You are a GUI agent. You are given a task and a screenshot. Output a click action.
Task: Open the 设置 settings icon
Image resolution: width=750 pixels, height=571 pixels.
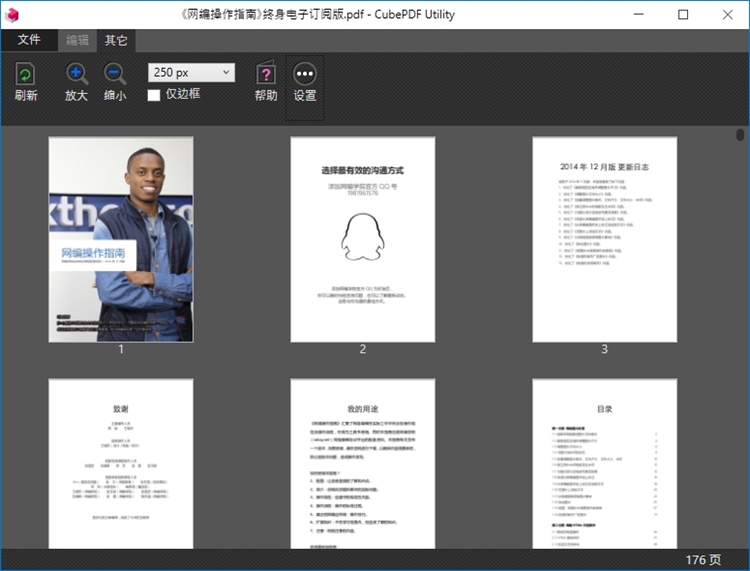click(x=305, y=74)
